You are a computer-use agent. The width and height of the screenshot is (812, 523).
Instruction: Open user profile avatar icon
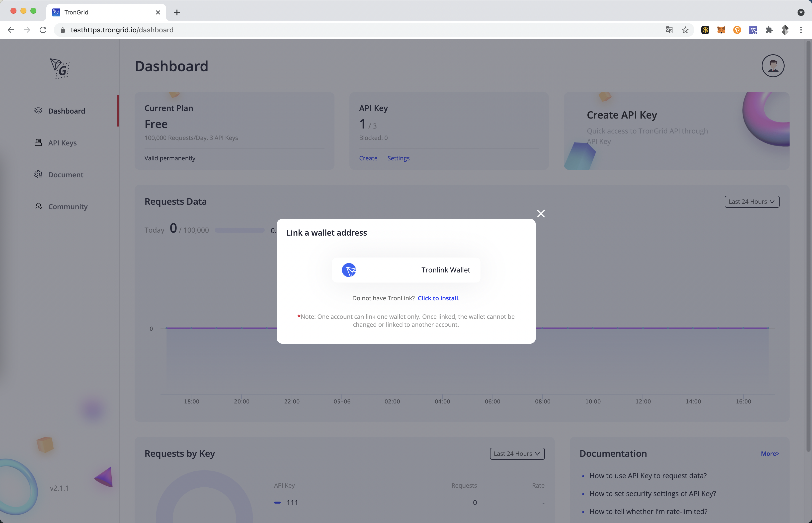click(x=773, y=66)
